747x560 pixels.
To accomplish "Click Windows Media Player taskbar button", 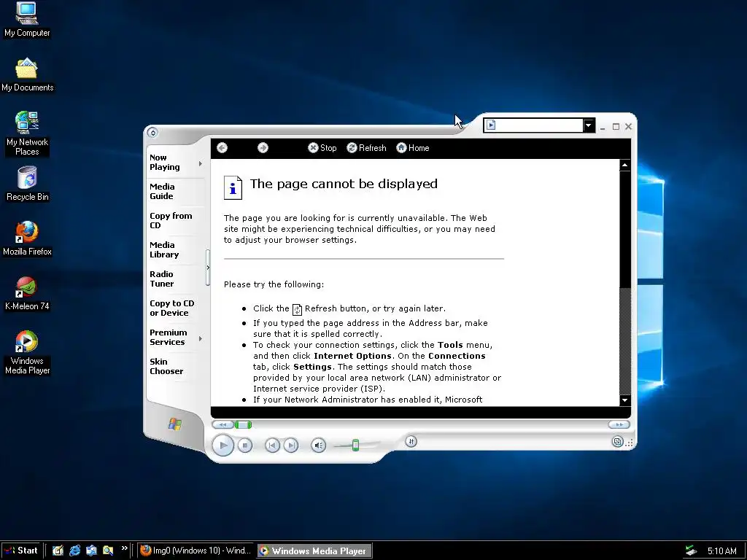I will (314, 551).
